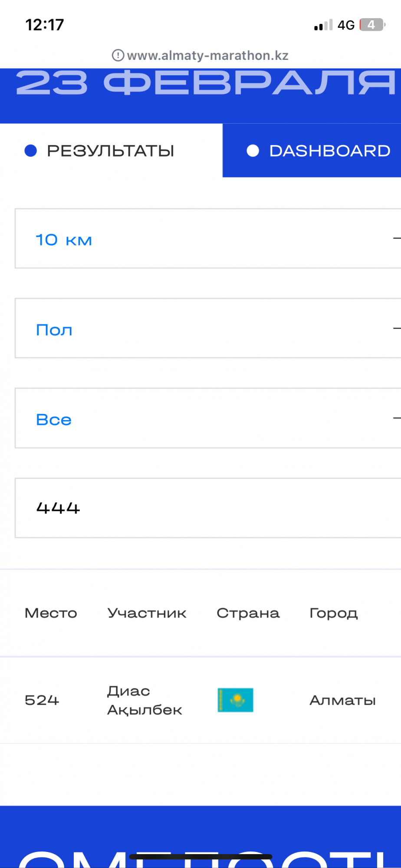Open the Все category dropdown
This screenshot has width=401, height=868.
(x=208, y=418)
